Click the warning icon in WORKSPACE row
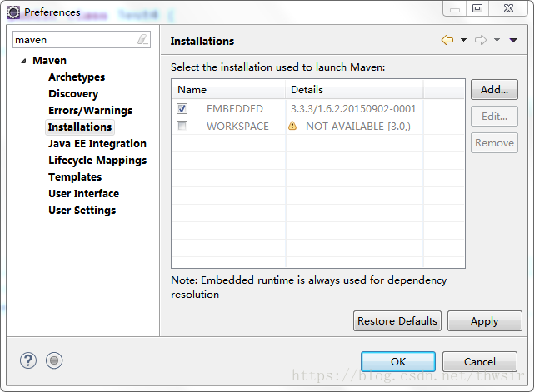The image size is (534, 392). (x=292, y=126)
